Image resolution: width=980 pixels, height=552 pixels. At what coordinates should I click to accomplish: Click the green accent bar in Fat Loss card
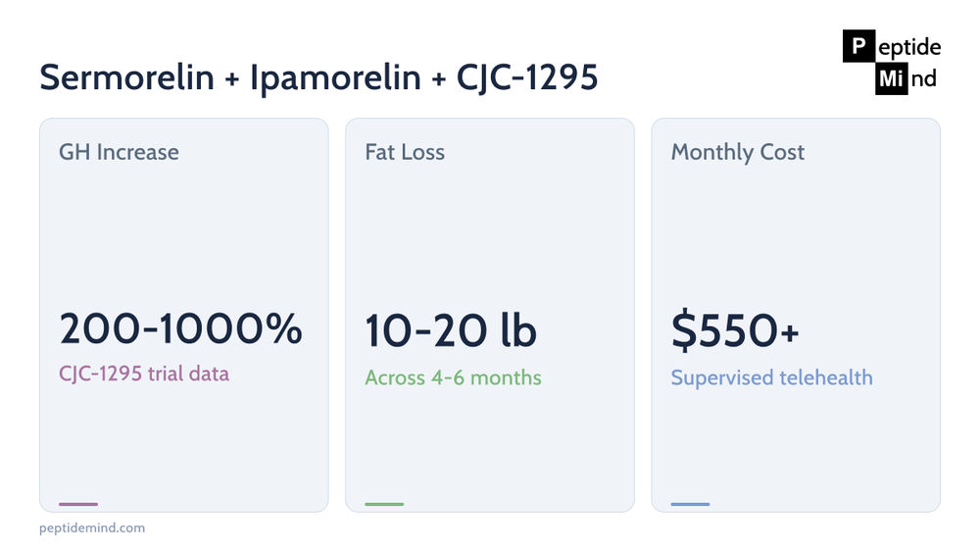384,504
